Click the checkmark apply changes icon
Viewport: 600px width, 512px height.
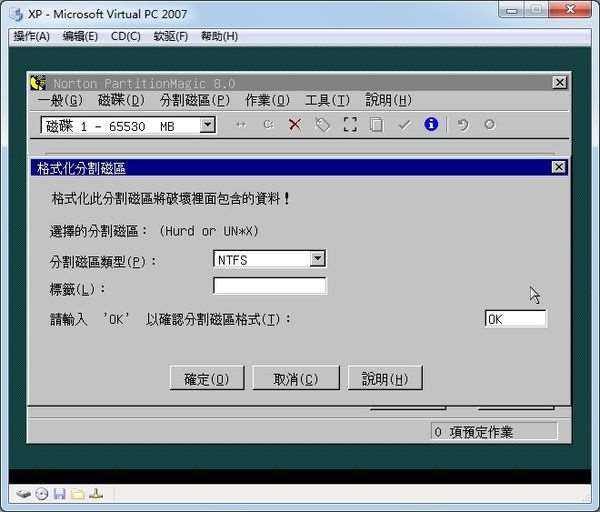point(404,125)
